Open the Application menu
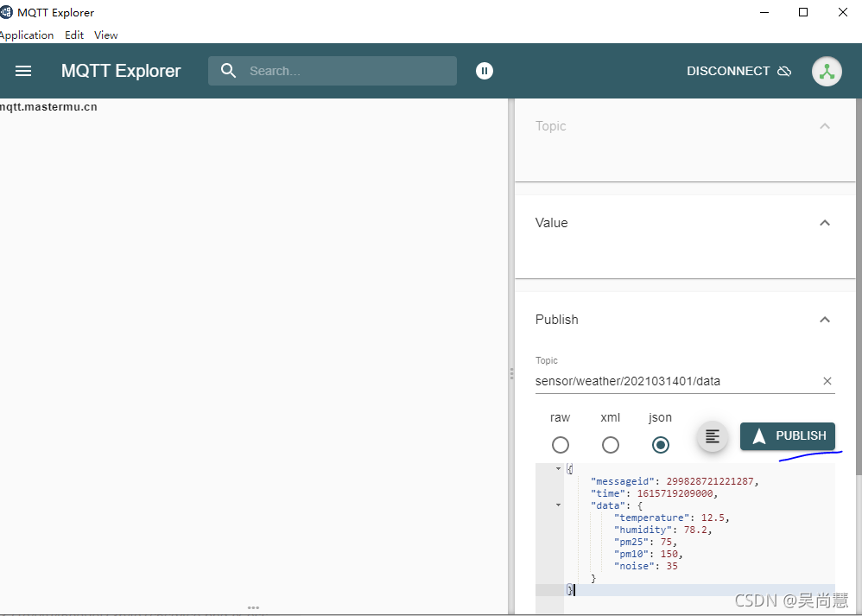The width and height of the screenshot is (862, 616). tap(27, 35)
